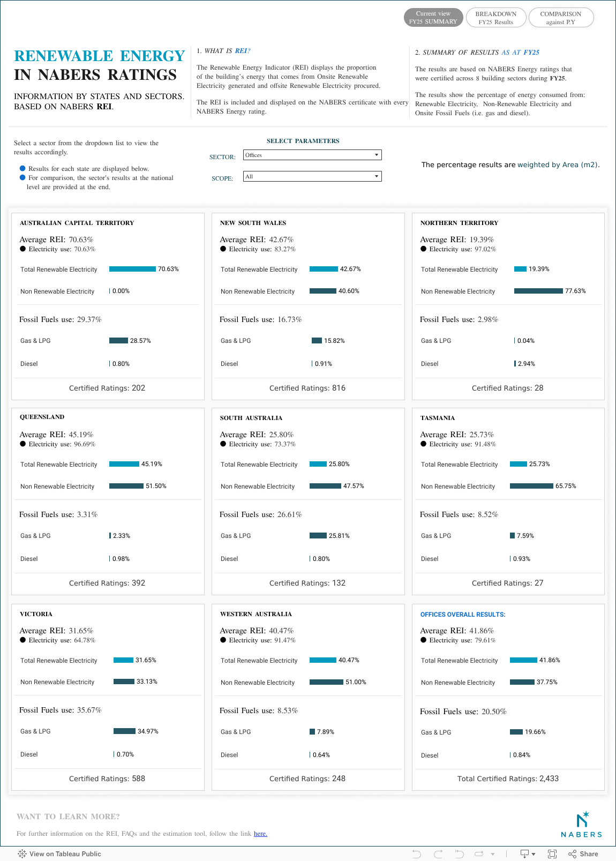
Task: Open the SCOPE dropdown showing All
Action: pyautogui.click(x=312, y=176)
